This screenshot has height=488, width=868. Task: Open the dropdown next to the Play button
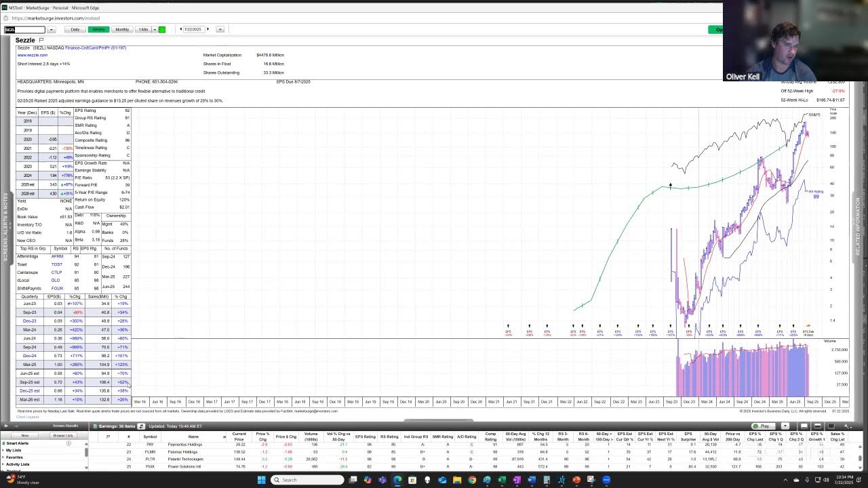785,426
